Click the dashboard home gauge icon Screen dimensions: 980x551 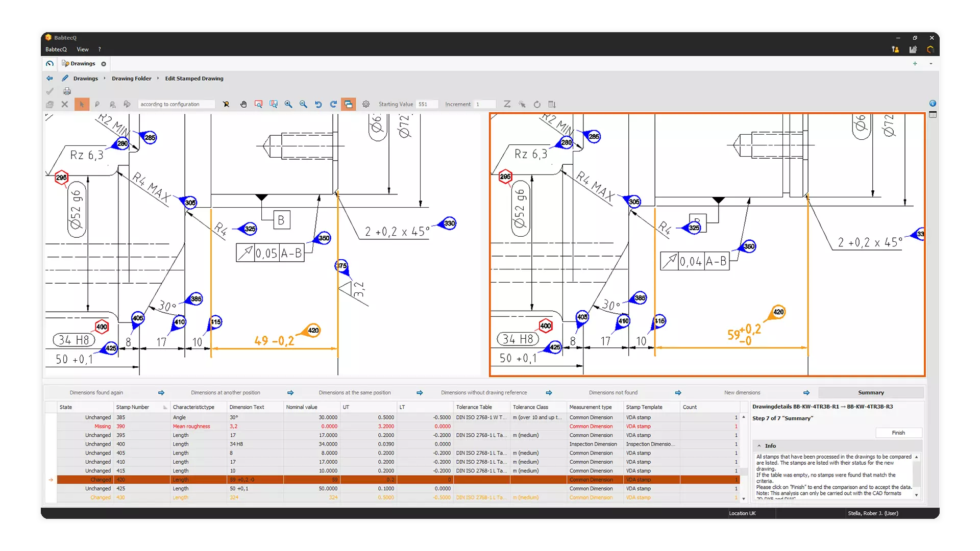[50, 64]
